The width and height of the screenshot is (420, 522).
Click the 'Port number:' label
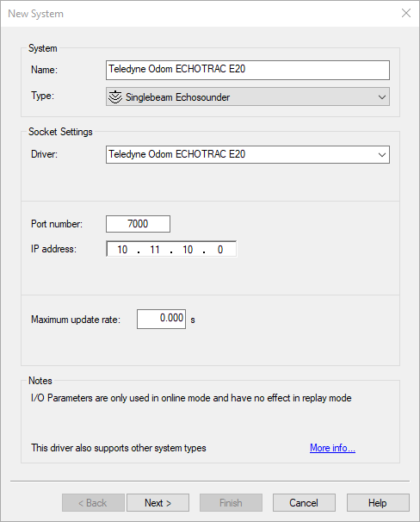57,224
